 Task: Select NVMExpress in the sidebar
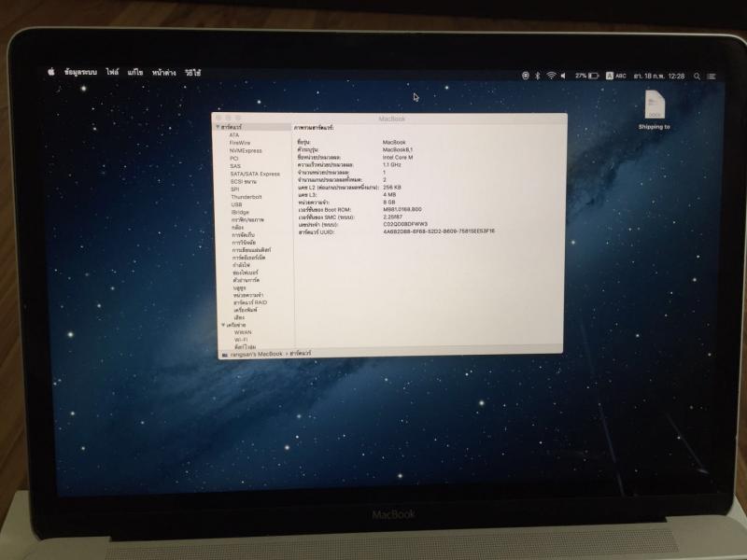pos(246,150)
